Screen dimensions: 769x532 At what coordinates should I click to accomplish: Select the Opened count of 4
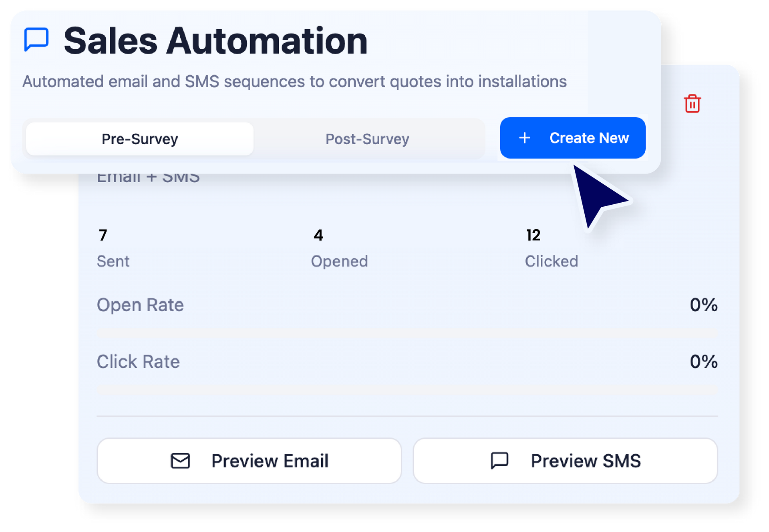[318, 235]
